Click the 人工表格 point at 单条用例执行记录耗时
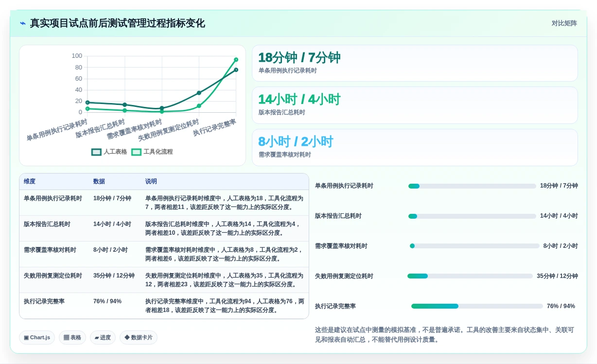Image resolution: width=597 pixels, height=364 pixels. tap(88, 103)
